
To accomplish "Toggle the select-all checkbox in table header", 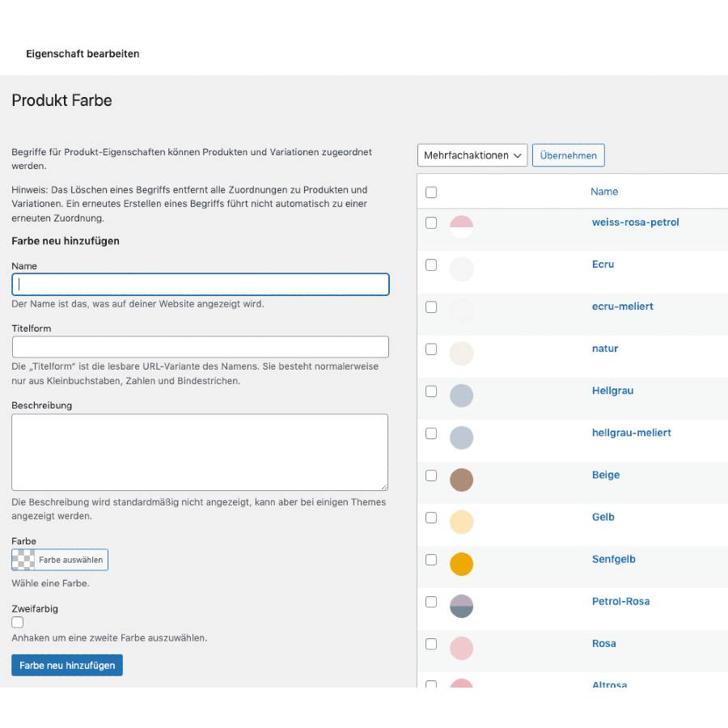I will [431, 193].
